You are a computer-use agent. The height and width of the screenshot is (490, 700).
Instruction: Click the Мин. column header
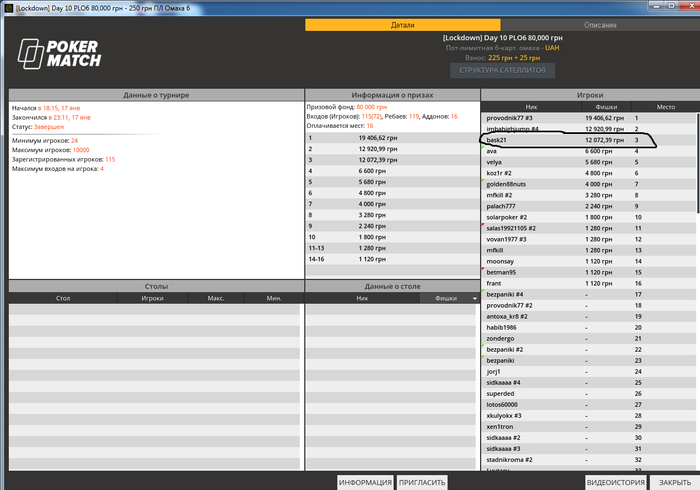(274, 298)
